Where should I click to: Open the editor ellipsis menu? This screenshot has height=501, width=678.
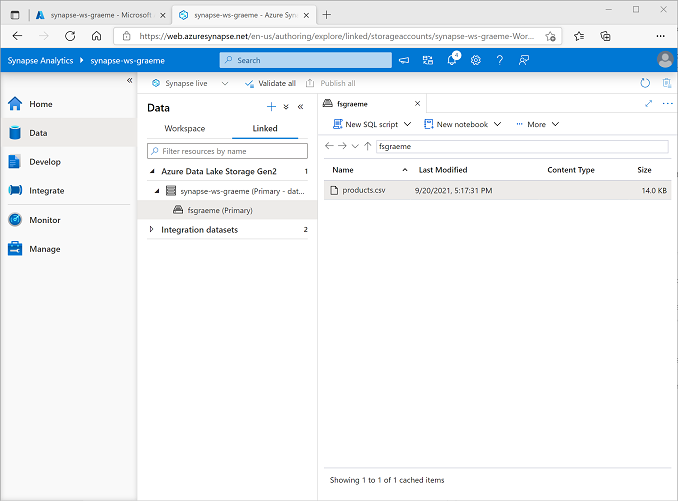(668, 103)
